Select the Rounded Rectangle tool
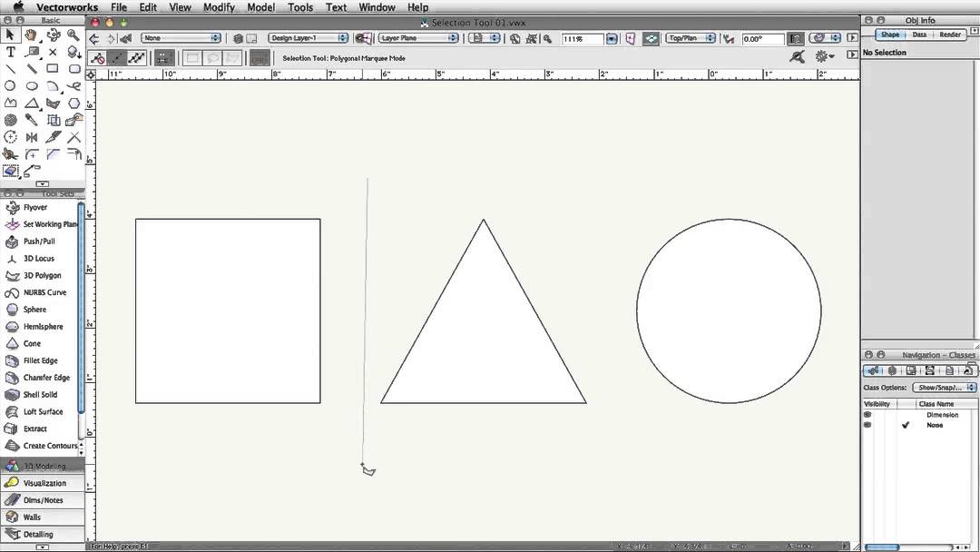Screen dimensions: 980x552 [x=73, y=69]
